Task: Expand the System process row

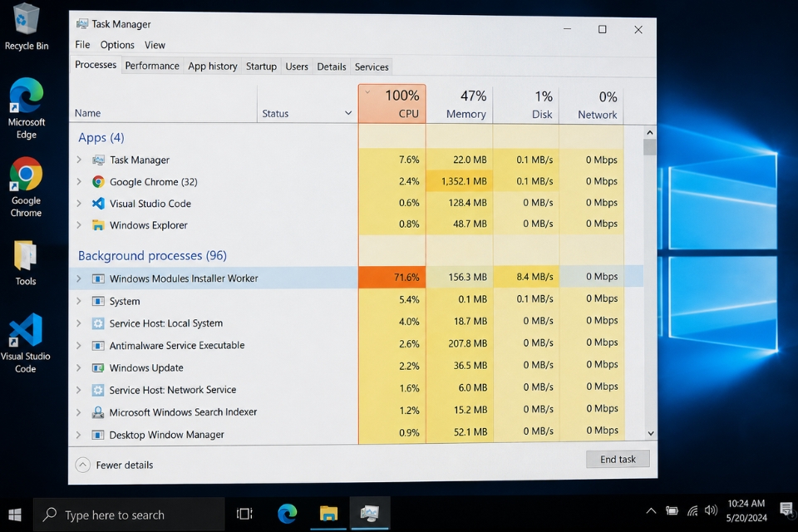Action: (x=79, y=301)
